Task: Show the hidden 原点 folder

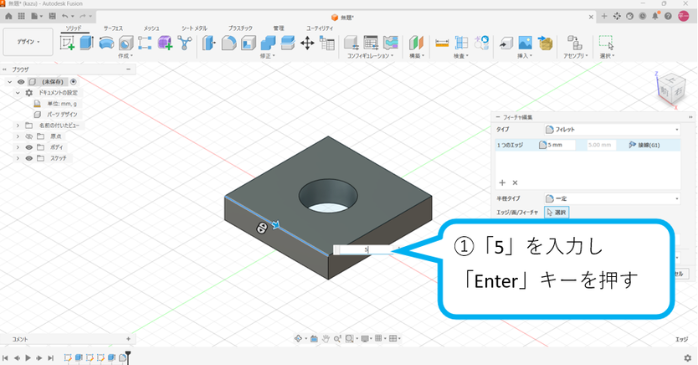Action: (x=29, y=136)
